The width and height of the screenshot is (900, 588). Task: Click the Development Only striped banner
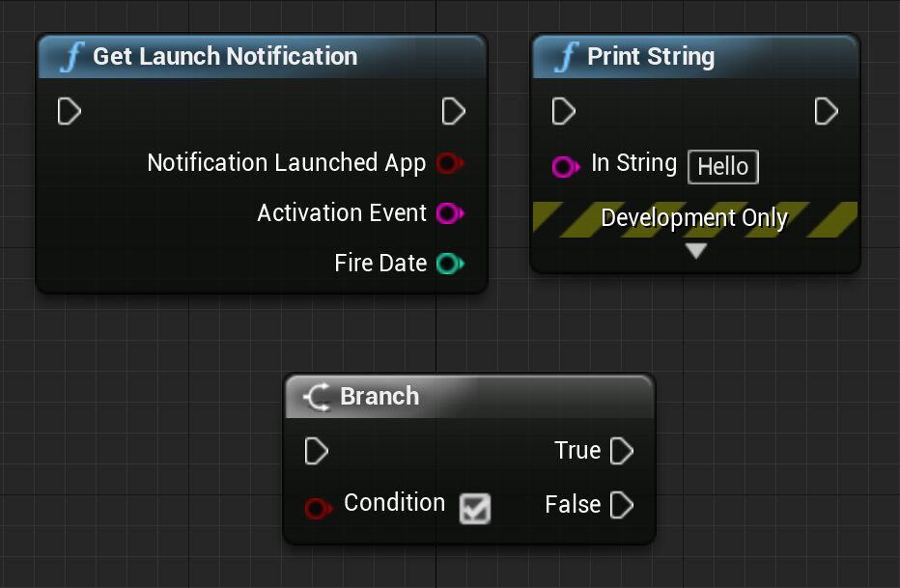click(694, 218)
